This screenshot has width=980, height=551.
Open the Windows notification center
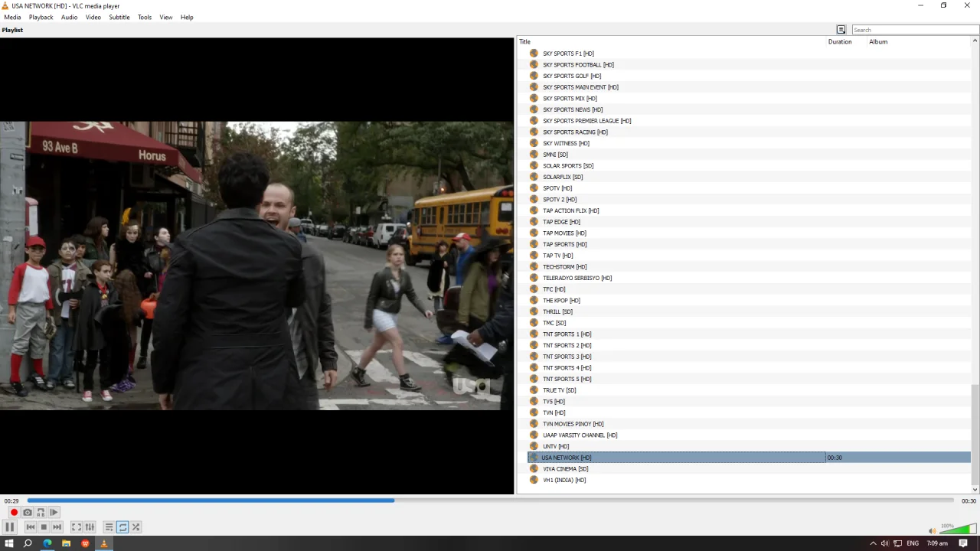962,543
